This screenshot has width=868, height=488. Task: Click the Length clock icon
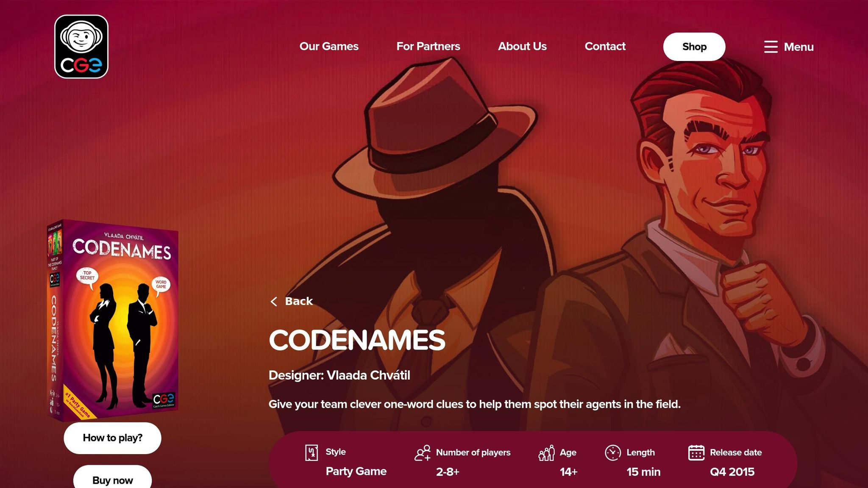pyautogui.click(x=613, y=453)
